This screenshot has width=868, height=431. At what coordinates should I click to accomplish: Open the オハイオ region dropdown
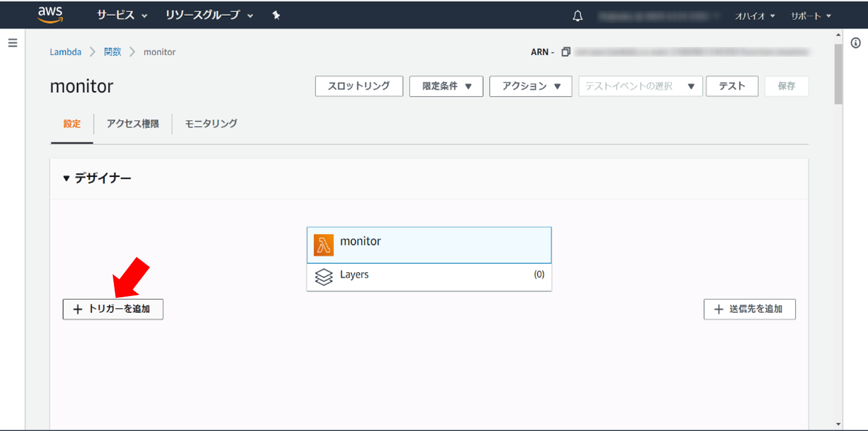pos(755,16)
